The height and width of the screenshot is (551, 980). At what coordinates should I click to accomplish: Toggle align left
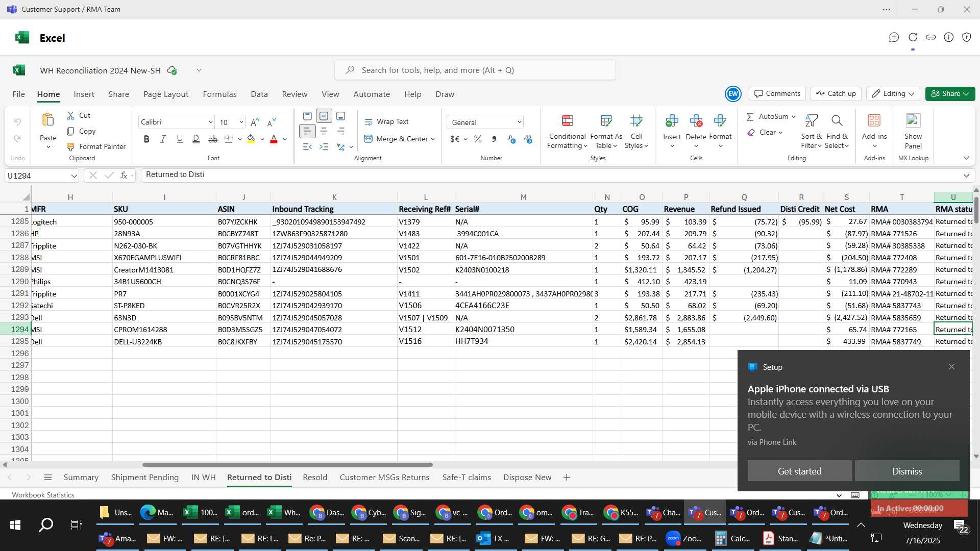307,132
